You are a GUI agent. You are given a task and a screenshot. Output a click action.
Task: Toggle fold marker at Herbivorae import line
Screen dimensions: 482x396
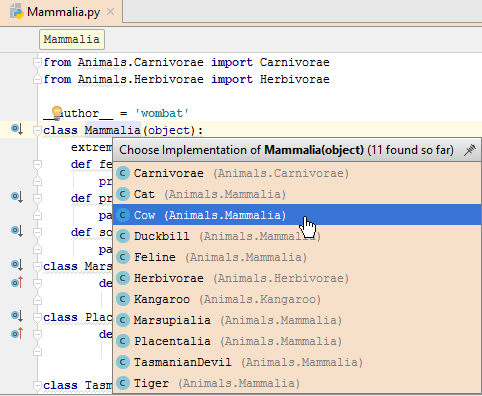point(37,79)
